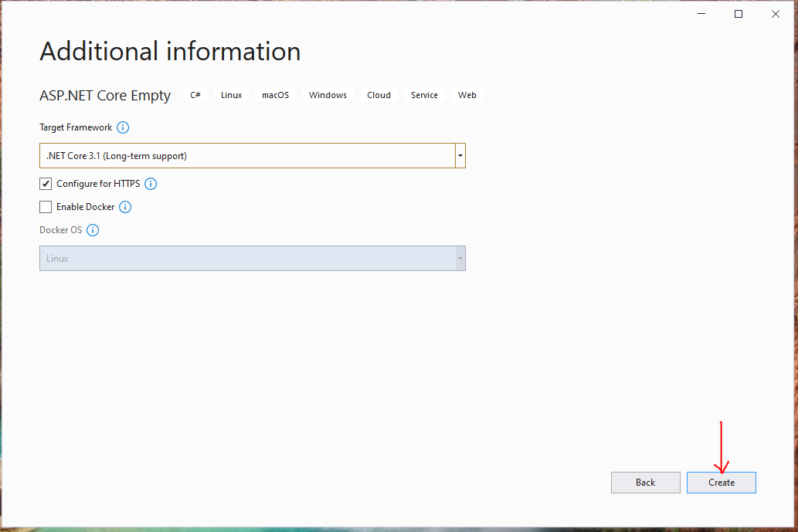Screen dimensions: 798x532
Task: Click the Additional information heading
Action: point(171,52)
